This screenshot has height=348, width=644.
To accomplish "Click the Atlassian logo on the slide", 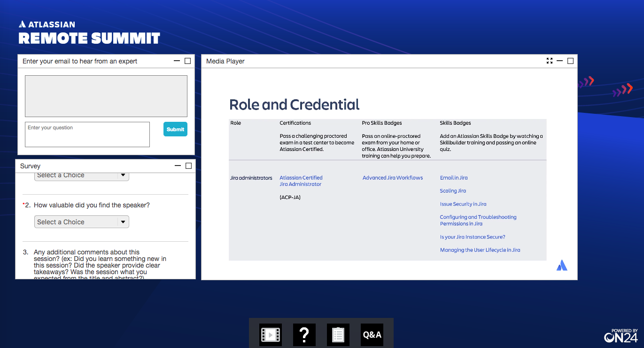I will click(x=562, y=265).
